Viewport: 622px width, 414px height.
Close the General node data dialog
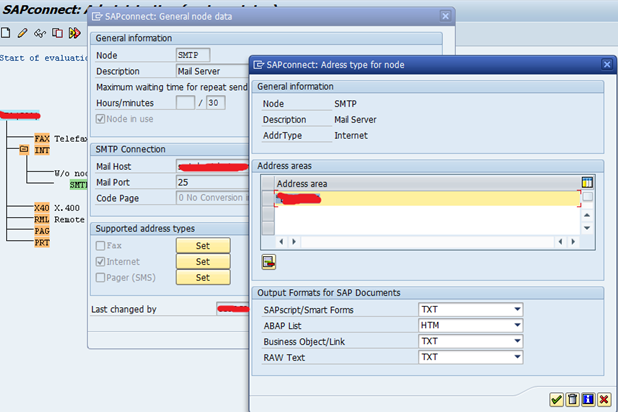(x=445, y=16)
